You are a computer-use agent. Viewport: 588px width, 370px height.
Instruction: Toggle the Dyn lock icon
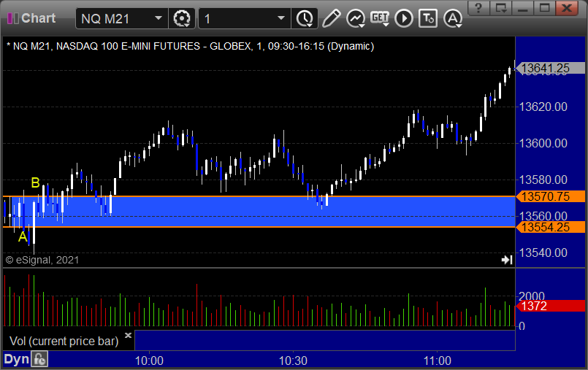(39, 360)
